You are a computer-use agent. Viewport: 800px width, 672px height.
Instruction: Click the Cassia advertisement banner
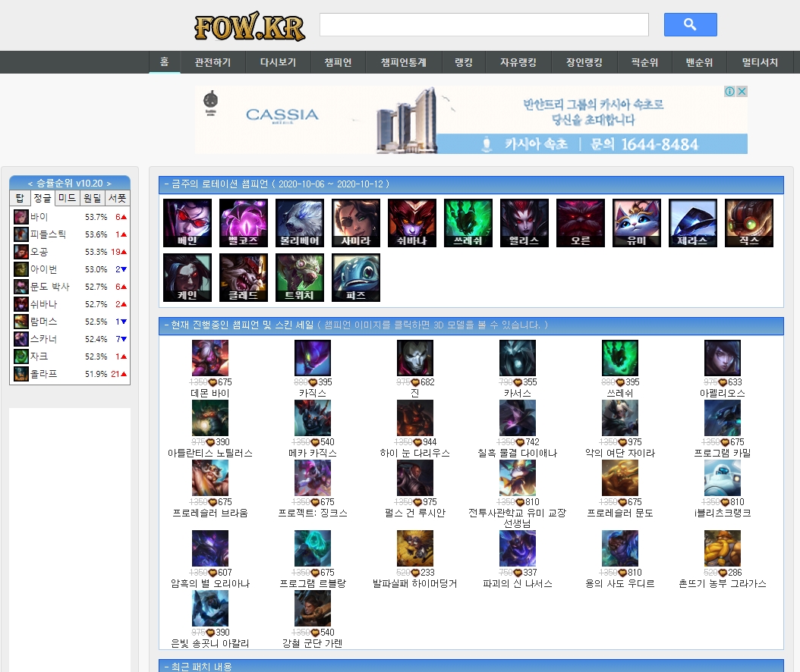point(471,120)
